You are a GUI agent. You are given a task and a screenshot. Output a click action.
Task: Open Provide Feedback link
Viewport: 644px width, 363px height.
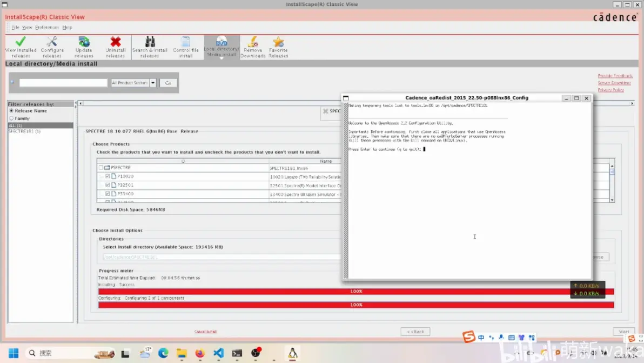point(615,76)
